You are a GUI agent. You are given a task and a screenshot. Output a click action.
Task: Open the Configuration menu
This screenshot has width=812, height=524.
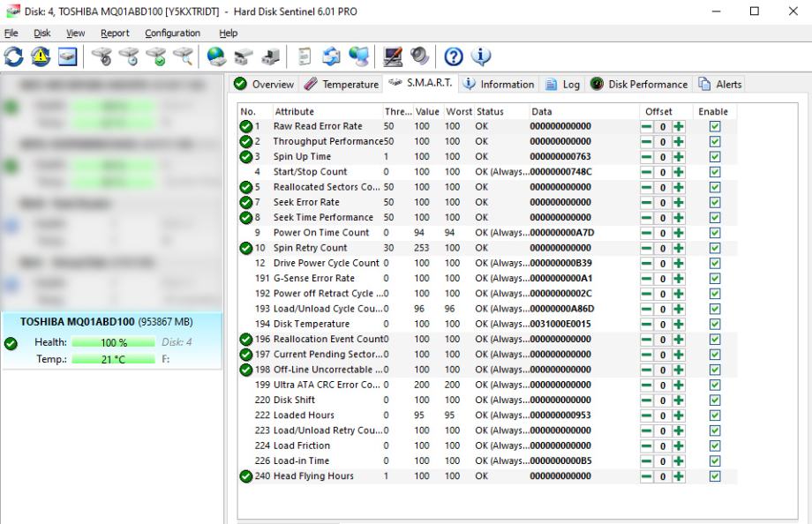coord(172,33)
